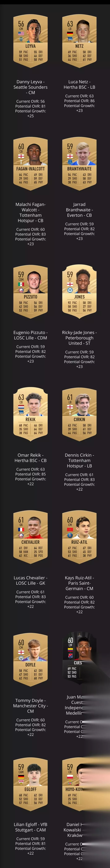110x868 pixels.
Task: Click Netherlands flag on Rekik card
Action: tap(21, 407)
